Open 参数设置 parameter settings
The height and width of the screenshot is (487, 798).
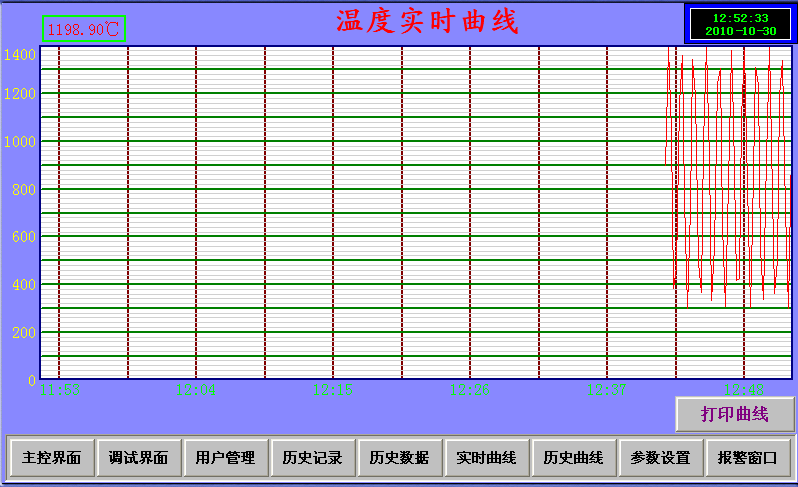661,457
